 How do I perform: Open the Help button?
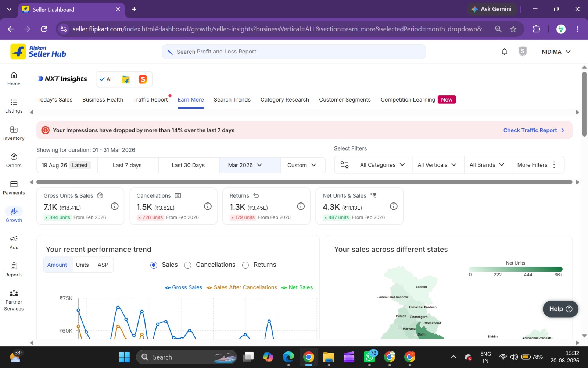(560, 309)
